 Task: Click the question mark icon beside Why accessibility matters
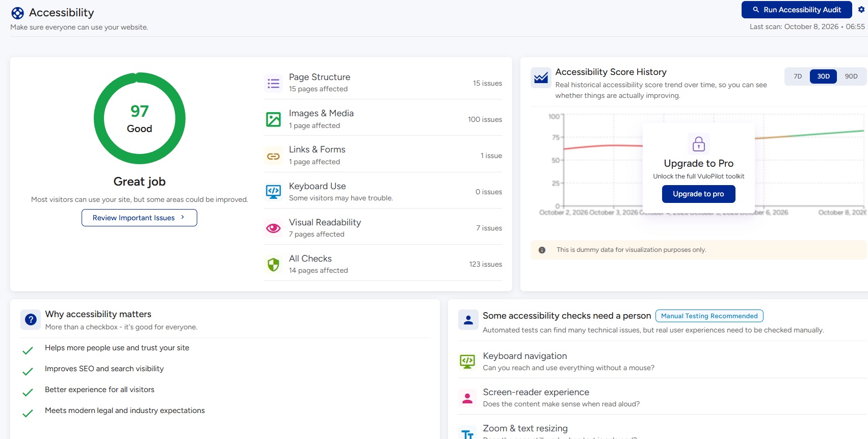[31, 320]
